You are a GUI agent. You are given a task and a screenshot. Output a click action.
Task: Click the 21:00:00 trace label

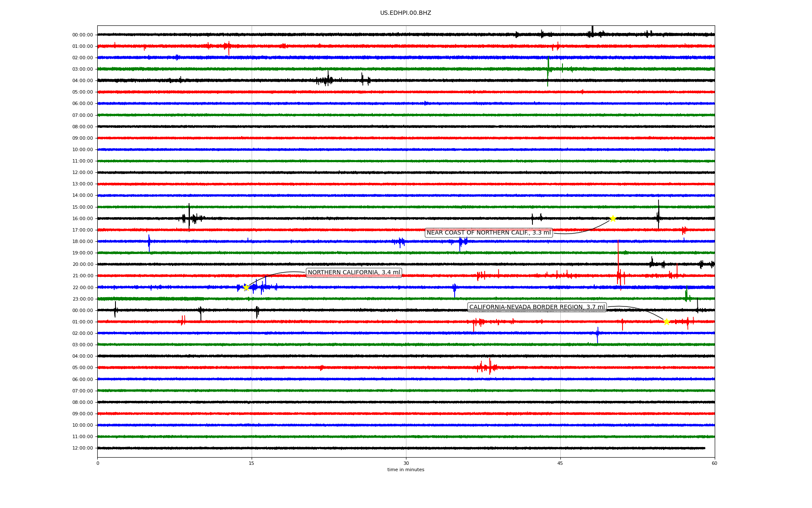pyautogui.click(x=82, y=276)
